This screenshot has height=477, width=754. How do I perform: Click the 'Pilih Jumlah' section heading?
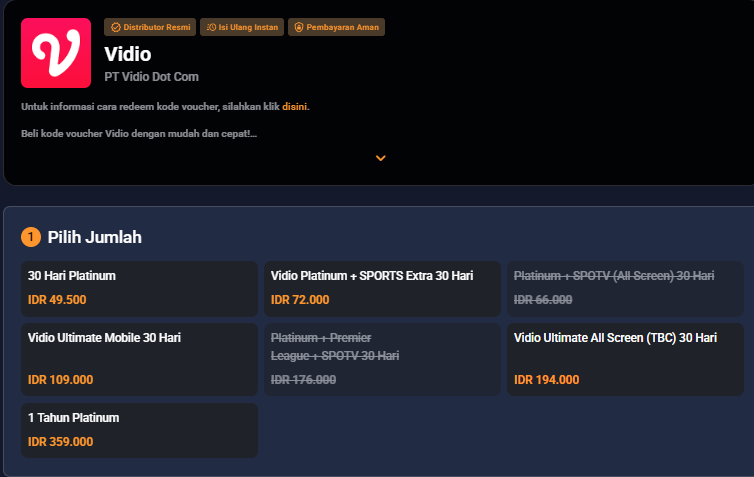95,237
